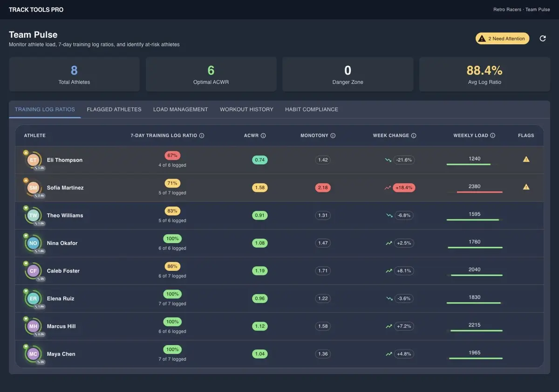Viewport: 559px width, 392px height.
Task: Click upward trend icon in Nina Okafor row
Action: pos(389,243)
